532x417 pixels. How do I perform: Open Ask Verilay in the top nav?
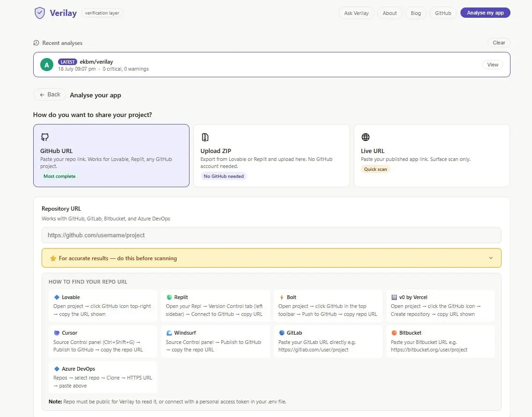point(356,13)
